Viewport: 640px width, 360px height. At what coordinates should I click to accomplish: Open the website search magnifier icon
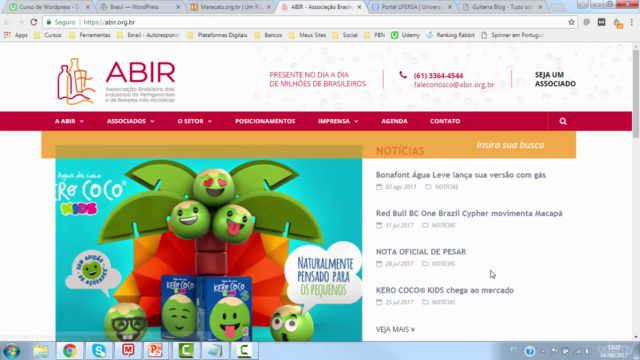pyautogui.click(x=563, y=121)
